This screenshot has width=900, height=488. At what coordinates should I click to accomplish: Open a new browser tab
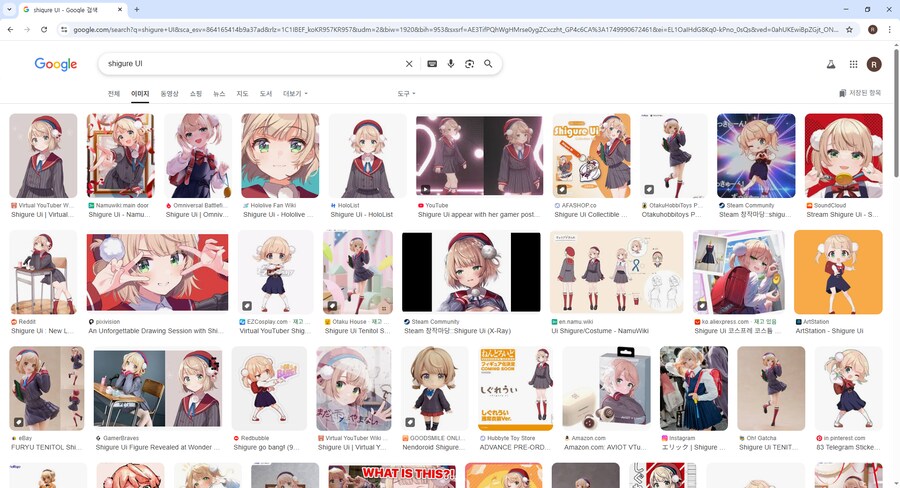(137, 10)
